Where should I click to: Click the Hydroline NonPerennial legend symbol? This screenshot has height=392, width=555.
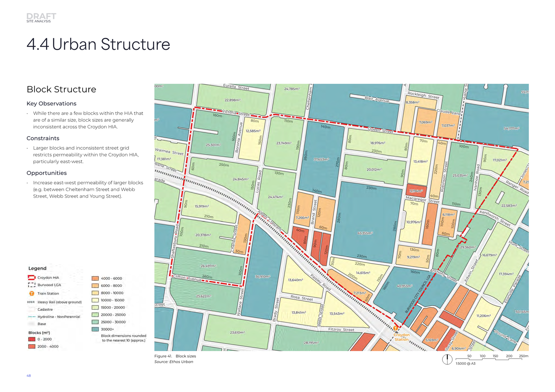31,317
